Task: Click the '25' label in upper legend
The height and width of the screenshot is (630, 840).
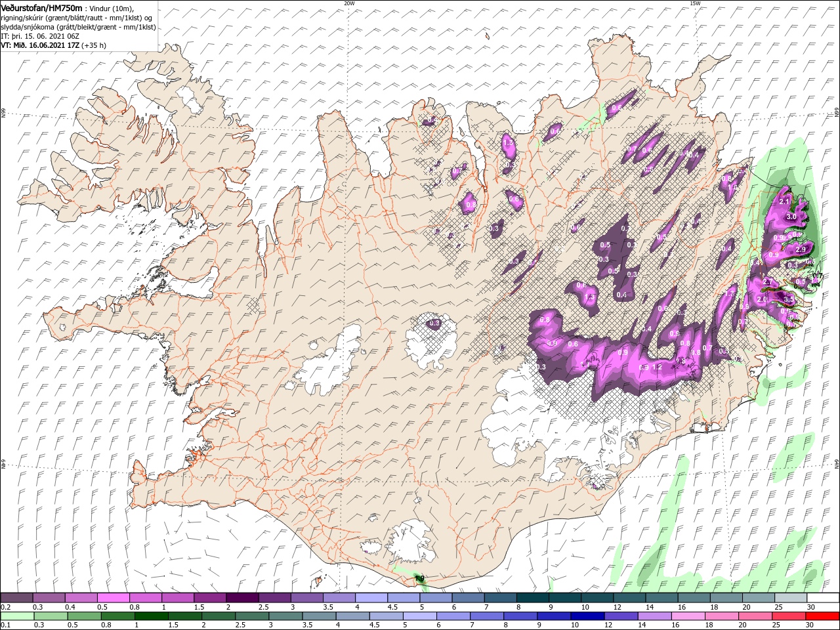Action: [778, 607]
